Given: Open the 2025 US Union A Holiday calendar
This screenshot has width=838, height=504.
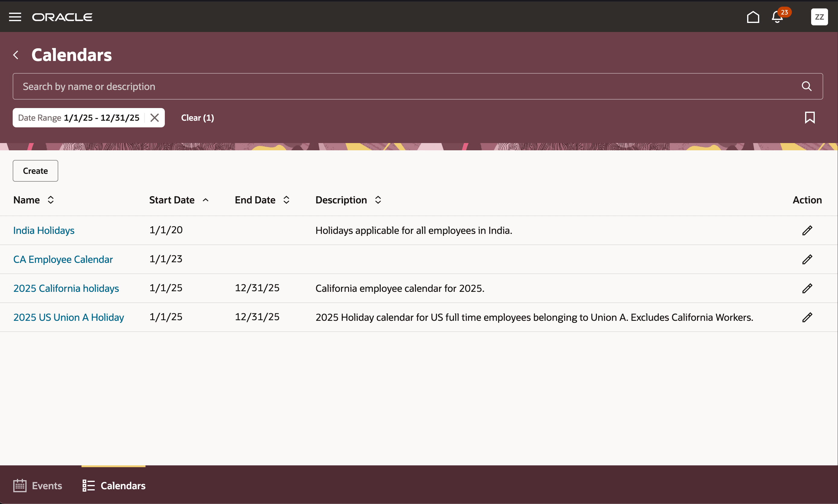Looking at the screenshot, I should tap(68, 317).
